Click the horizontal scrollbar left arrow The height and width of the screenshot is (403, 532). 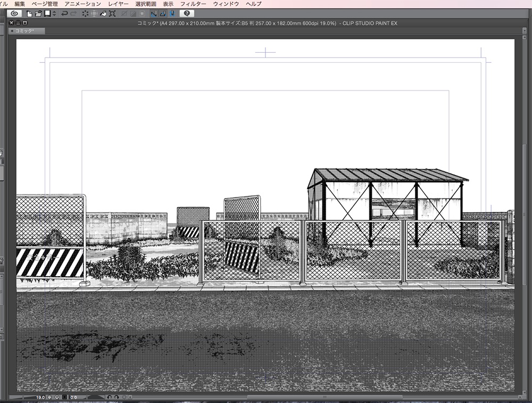coord(130,397)
